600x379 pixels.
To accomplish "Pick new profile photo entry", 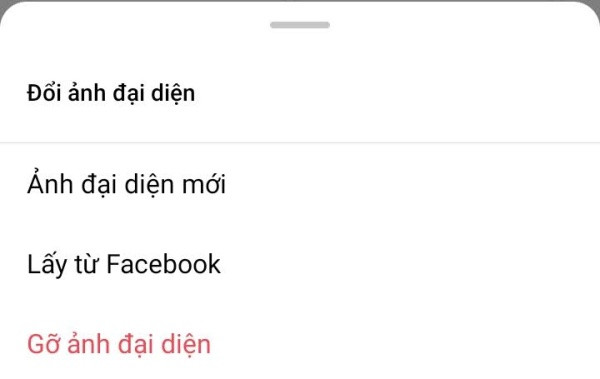I will click(300, 184).
